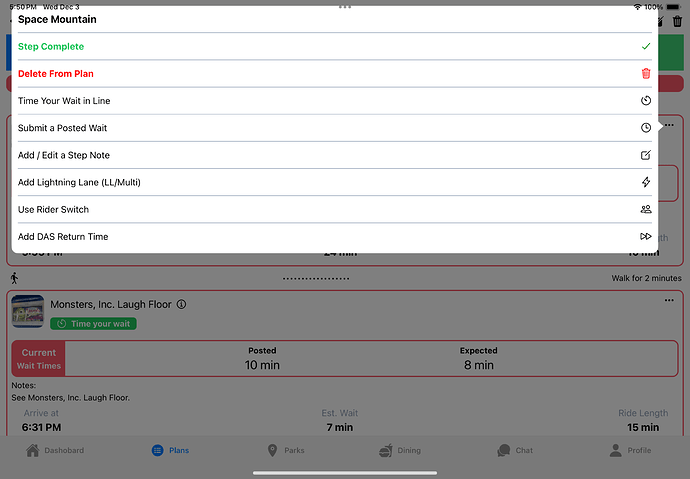The height and width of the screenshot is (479, 690).
Task: Open the Chat tab
Action: [515, 450]
